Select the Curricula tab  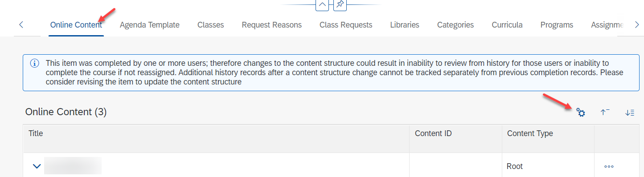pos(507,25)
